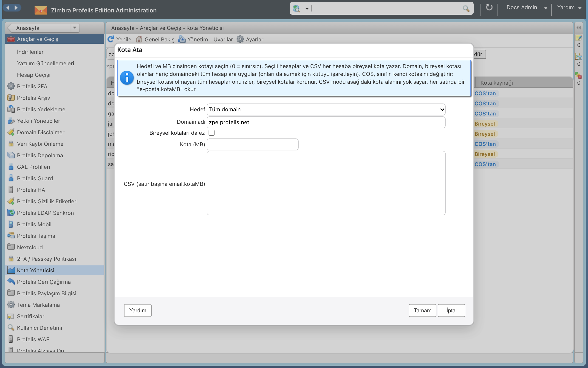Click the back navigation arrow
This screenshot has width=588, height=368.
coord(8,8)
